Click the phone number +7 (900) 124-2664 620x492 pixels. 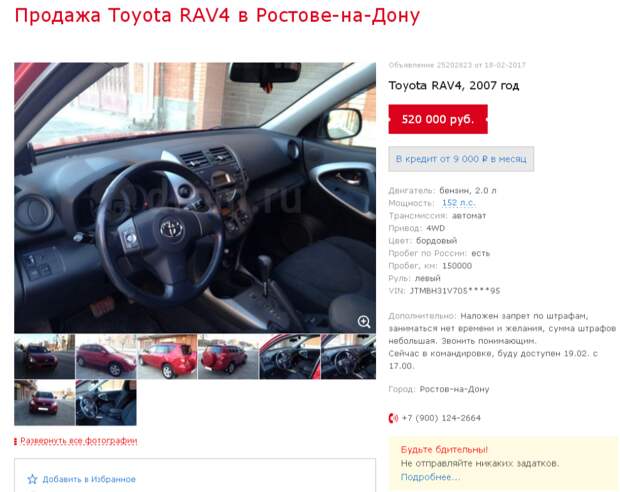441,418
